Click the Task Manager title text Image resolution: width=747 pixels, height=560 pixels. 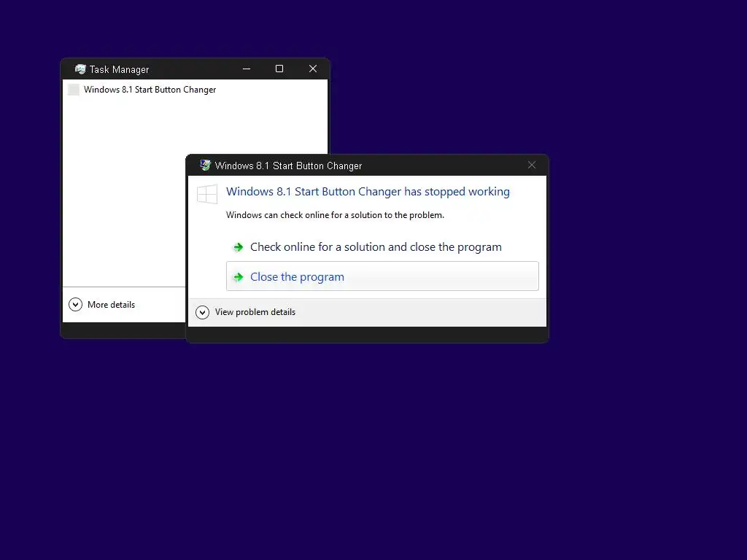pos(119,69)
